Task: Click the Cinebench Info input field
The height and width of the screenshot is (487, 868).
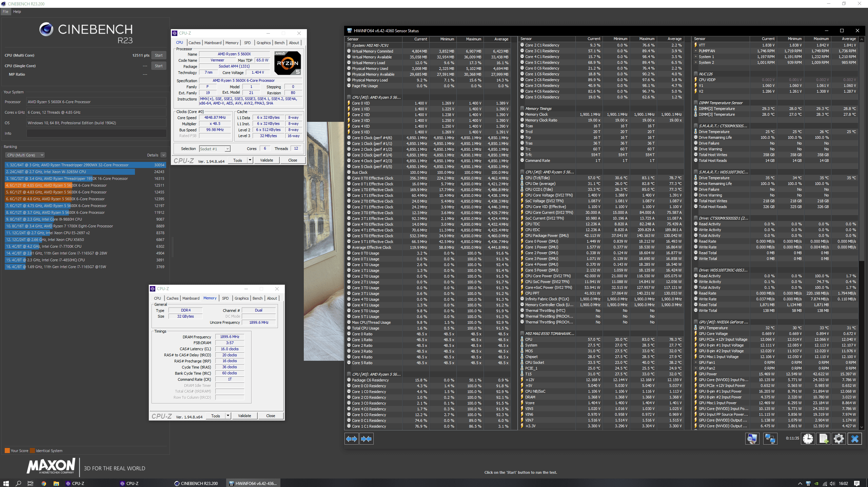Action: click(96, 133)
